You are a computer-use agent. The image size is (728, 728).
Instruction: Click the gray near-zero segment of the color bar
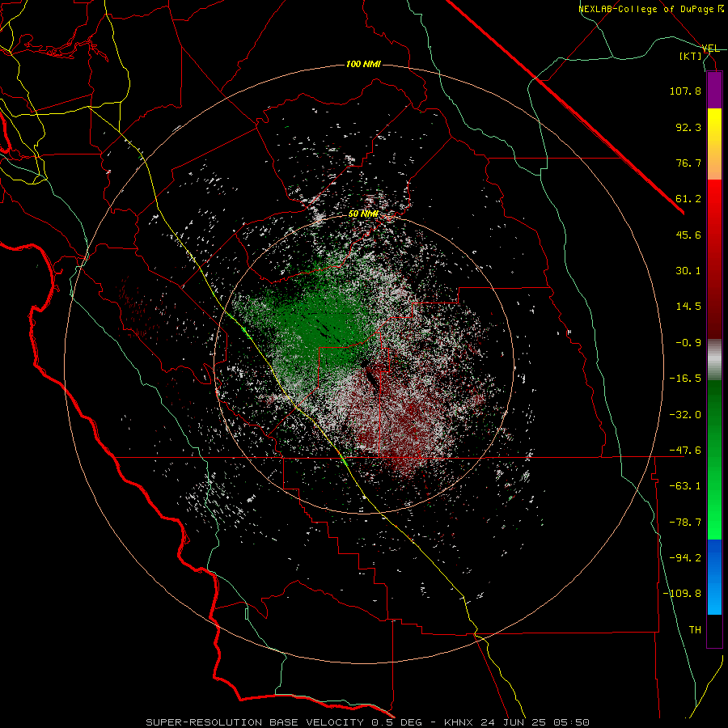click(714, 360)
